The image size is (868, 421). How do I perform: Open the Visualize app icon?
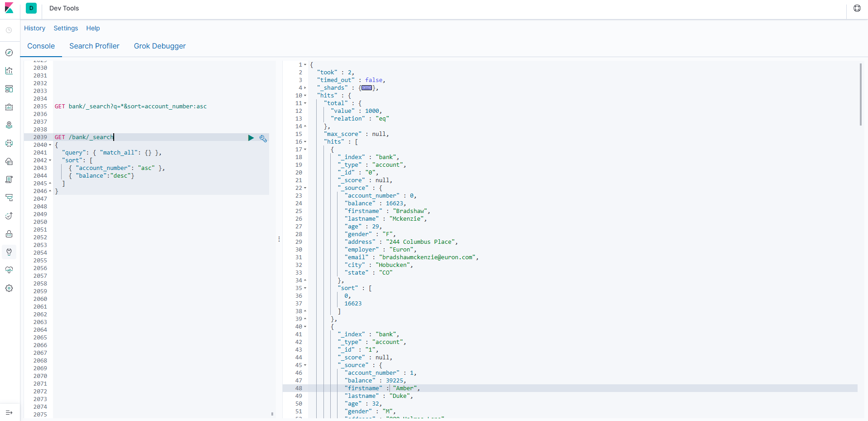pos(9,71)
